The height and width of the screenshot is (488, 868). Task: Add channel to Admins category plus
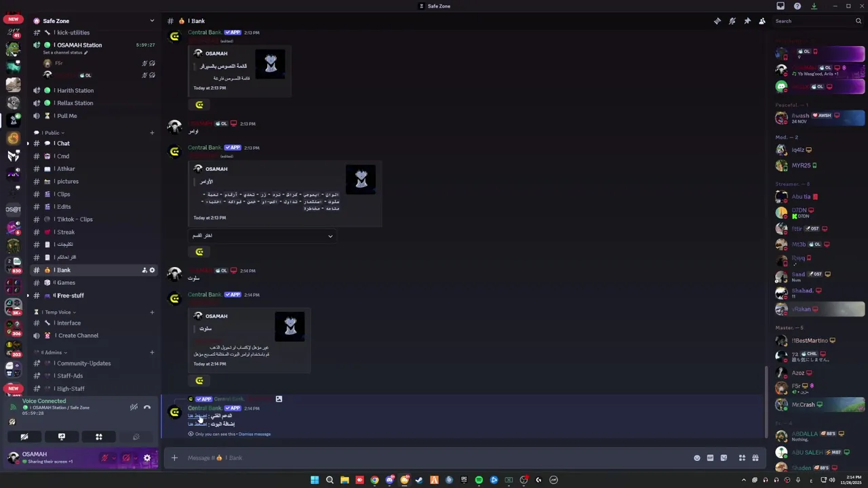[152, 352]
